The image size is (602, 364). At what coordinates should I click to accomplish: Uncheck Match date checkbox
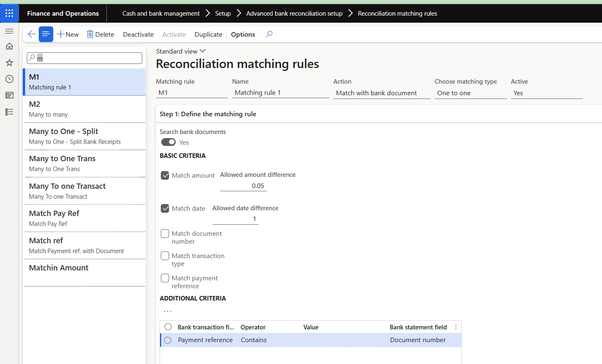pos(165,208)
